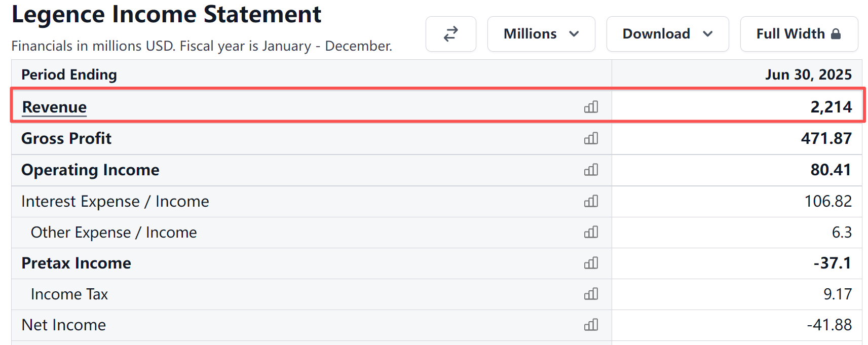Image resolution: width=868 pixels, height=345 pixels.
Task: Open chart icon for Gross Profit row
Action: point(591,138)
